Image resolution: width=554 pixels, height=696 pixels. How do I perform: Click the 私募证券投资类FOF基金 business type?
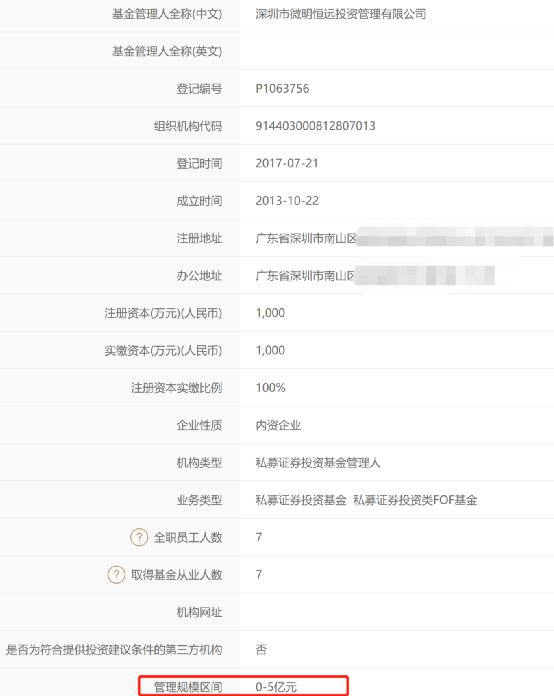[x=416, y=500]
